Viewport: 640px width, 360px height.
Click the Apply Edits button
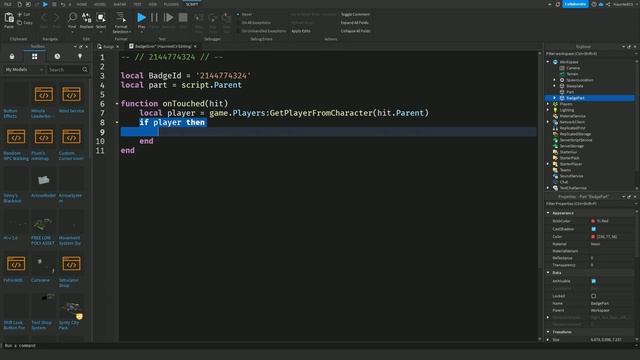[301, 31]
